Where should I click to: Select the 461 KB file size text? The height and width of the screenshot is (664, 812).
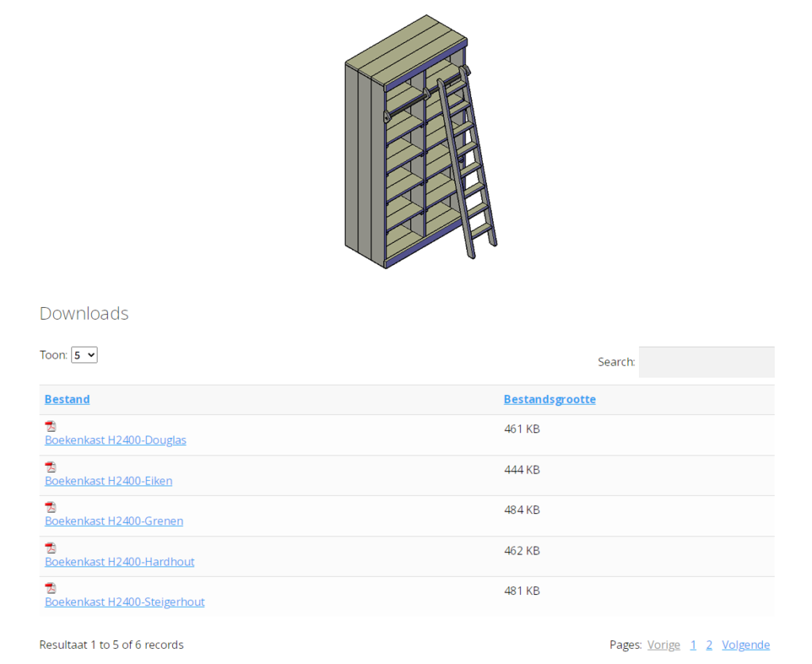tap(522, 429)
